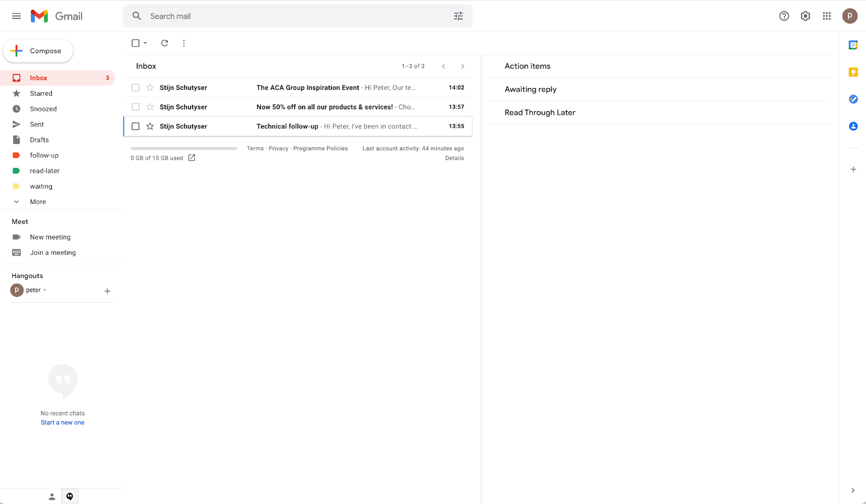This screenshot has width=866, height=504.
Task: Select the 50% off promotion email checkbox
Action: tap(136, 107)
